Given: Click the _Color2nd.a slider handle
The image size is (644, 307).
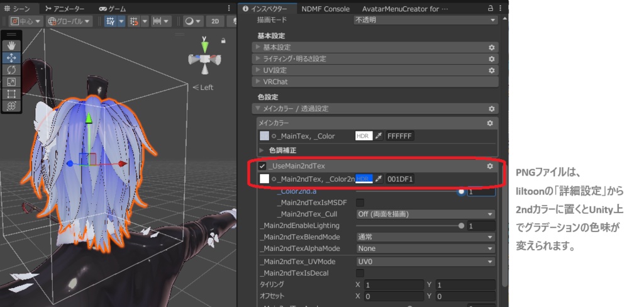Looking at the screenshot, I should pyautogui.click(x=461, y=191).
